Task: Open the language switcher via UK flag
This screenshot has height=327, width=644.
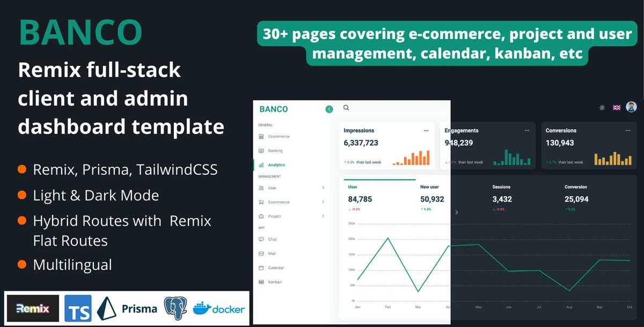Action: (616, 107)
